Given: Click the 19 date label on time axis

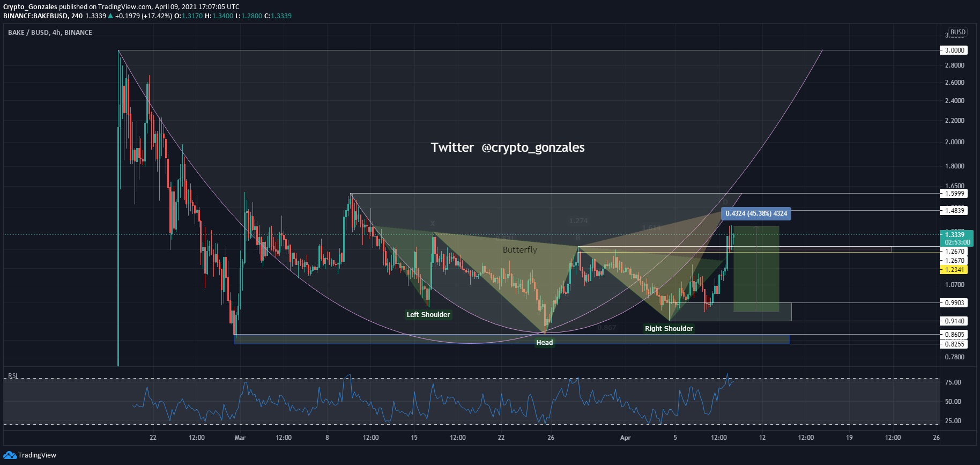Looking at the screenshot, I should pos(850,438).
